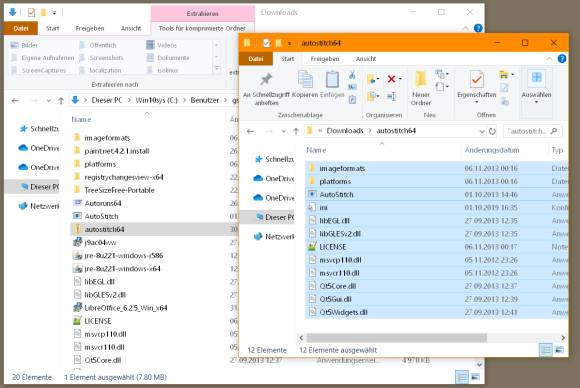Sort by Änderungsdatum column header
580x388 pixels.
coord(492,150)
